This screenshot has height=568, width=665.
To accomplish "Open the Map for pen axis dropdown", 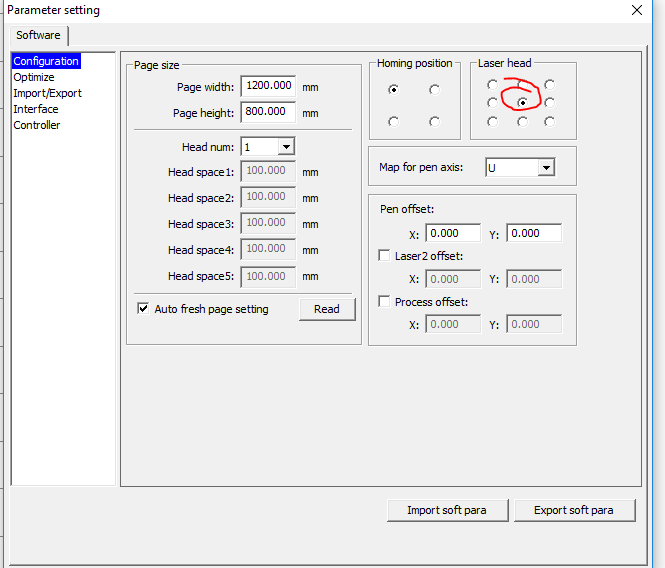I will pos(545,168).
